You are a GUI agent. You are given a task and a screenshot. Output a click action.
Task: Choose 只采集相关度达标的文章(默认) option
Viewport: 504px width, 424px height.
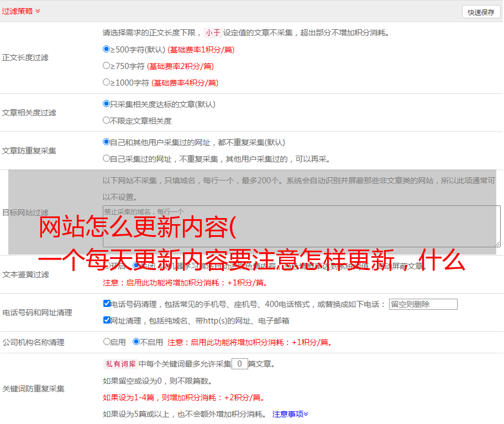107,104
